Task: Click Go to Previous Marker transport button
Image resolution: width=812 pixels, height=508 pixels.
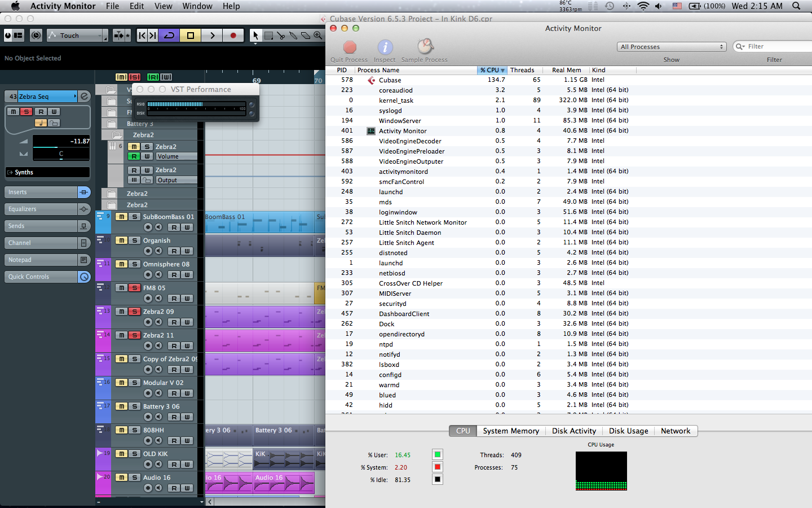Action: (142, 36)
